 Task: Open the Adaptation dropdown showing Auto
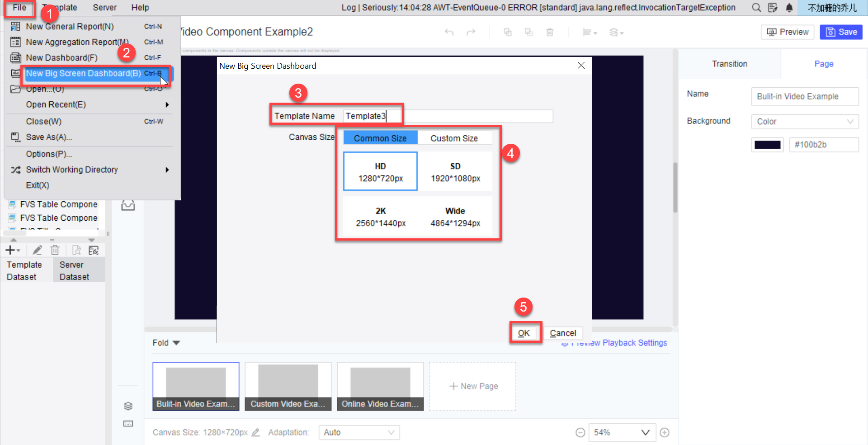coord(359,432)
